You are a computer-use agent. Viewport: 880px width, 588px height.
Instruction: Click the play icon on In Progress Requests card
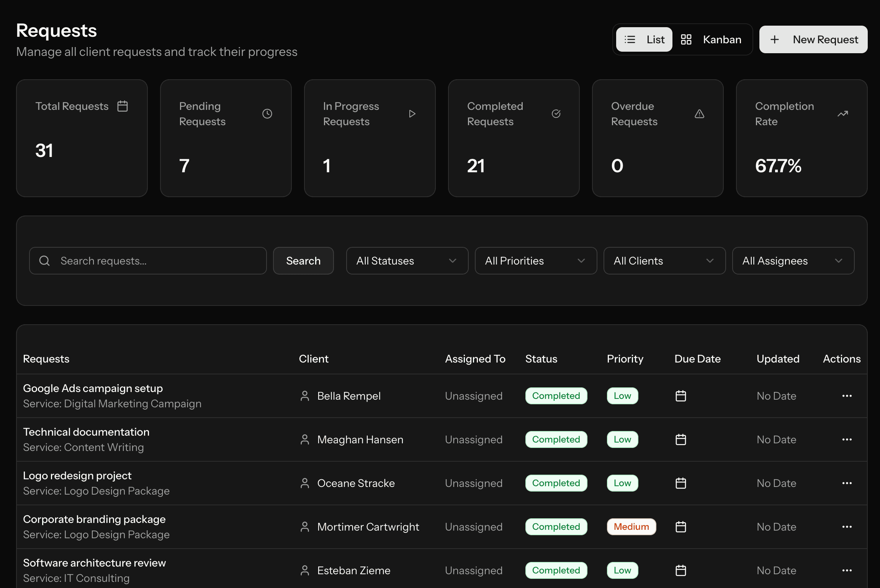[x=412, y=113]
